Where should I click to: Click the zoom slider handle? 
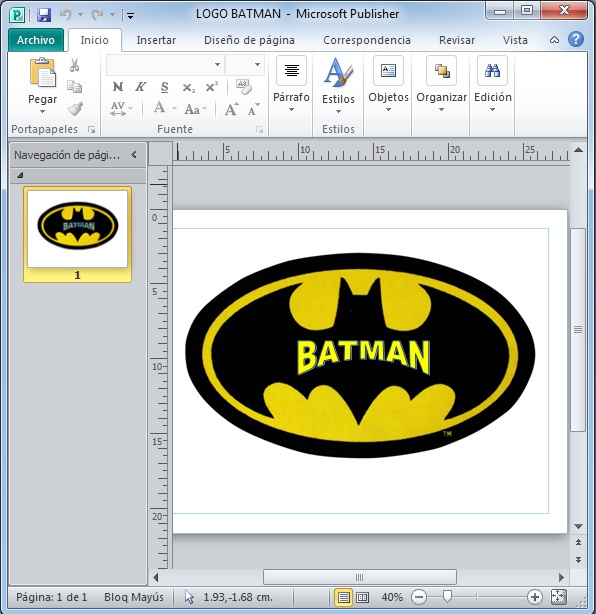[x=447, y=597]
